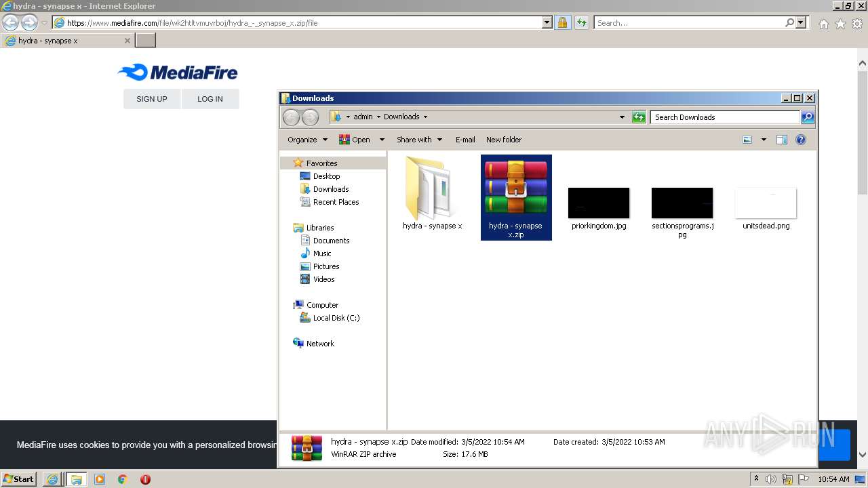Screen dimensions: 868x488
Task: Open recent pages dropdown next to IE forward
Action: point(44,23)
